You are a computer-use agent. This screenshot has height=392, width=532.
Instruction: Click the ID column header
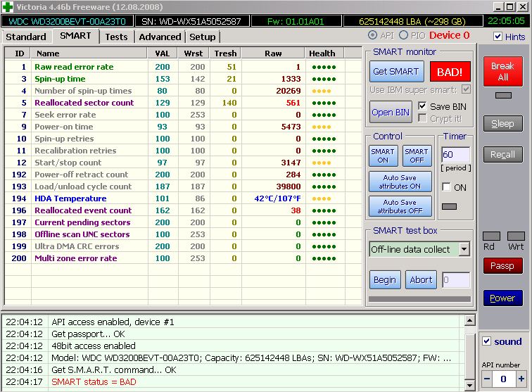(x=18, y=53)
